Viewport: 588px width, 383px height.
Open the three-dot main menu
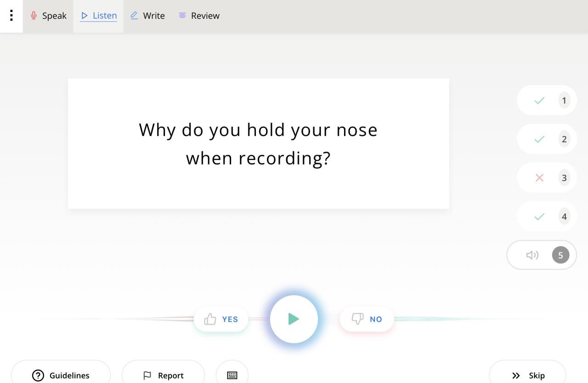(11, 16)
